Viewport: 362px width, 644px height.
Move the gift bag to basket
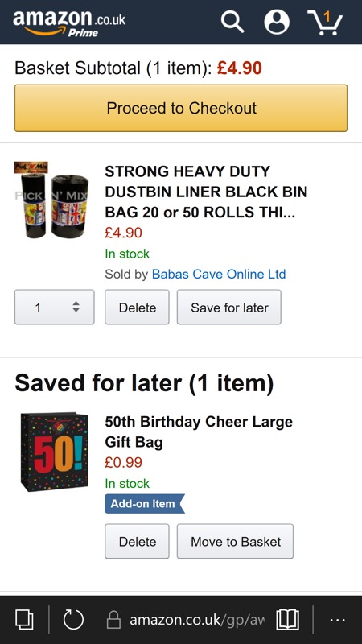(x=235, y=541)
